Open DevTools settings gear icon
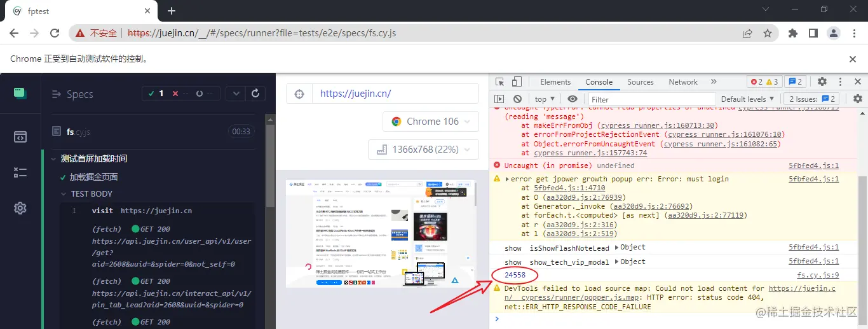The width and height of the screenshot is (868, 329). (x=822, y=81)
